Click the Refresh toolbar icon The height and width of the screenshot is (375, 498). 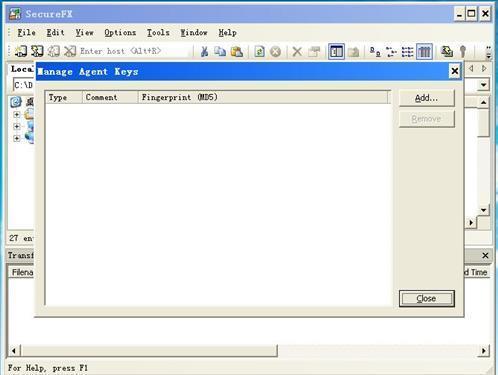click(259, 51)
